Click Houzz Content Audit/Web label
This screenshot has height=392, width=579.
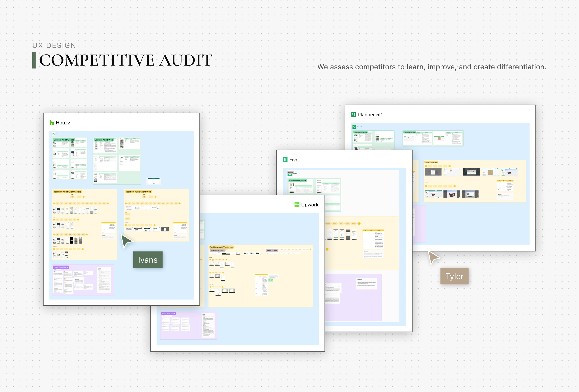pyautogui.click(x=104, y=140)
